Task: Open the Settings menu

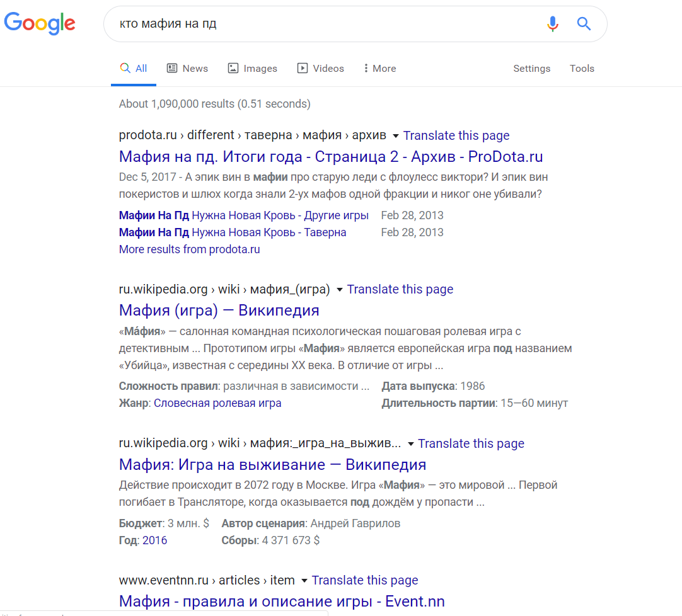Action: click(531, 68)
